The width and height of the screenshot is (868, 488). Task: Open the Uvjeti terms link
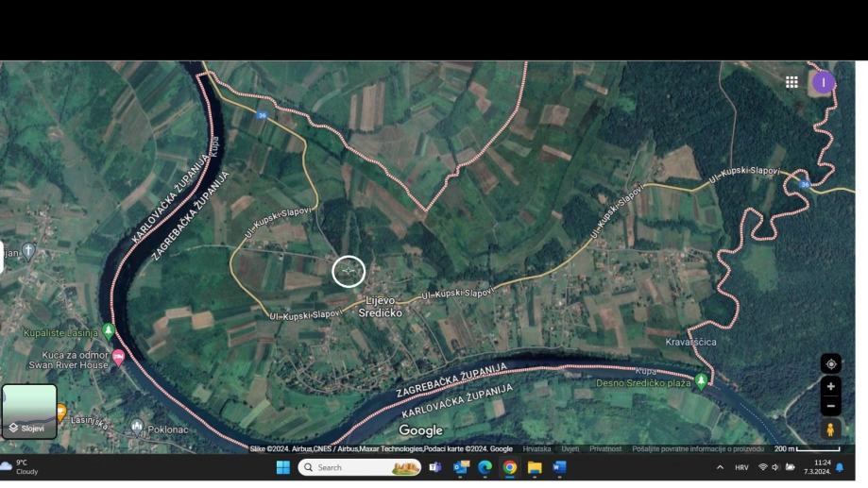click(x=570, y=449)
